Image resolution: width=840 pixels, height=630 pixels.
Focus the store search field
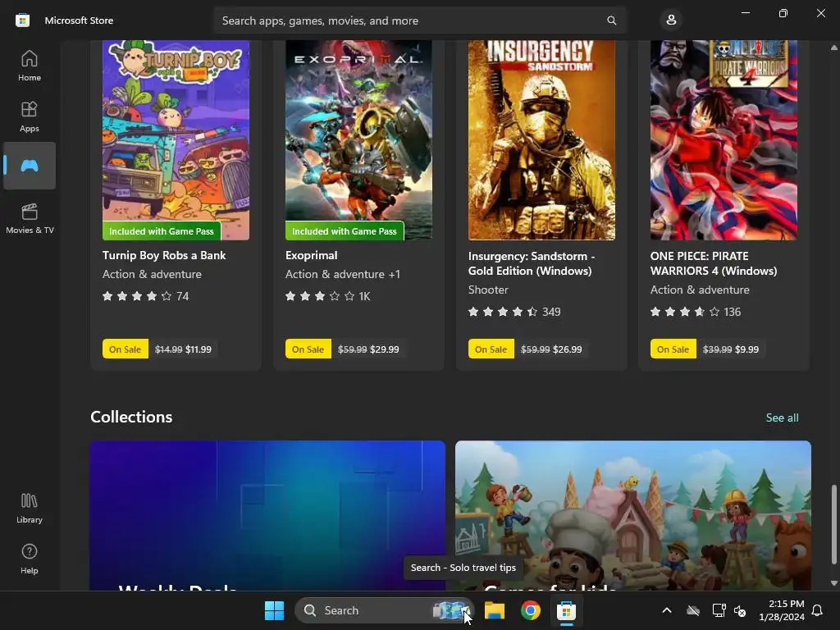419,21
